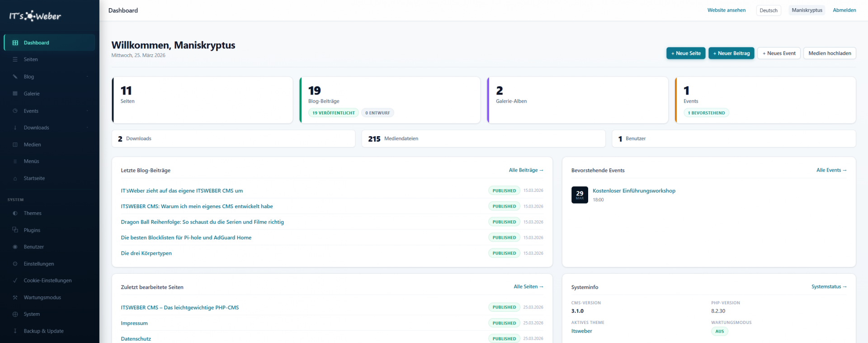Click the Einstellungen gear icon

[15, 264]
